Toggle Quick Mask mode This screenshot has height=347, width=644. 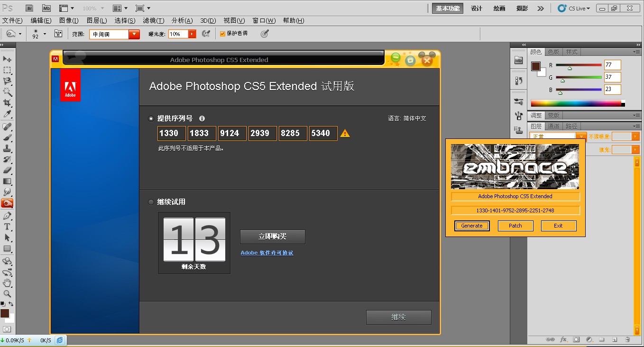click(7, 329)
